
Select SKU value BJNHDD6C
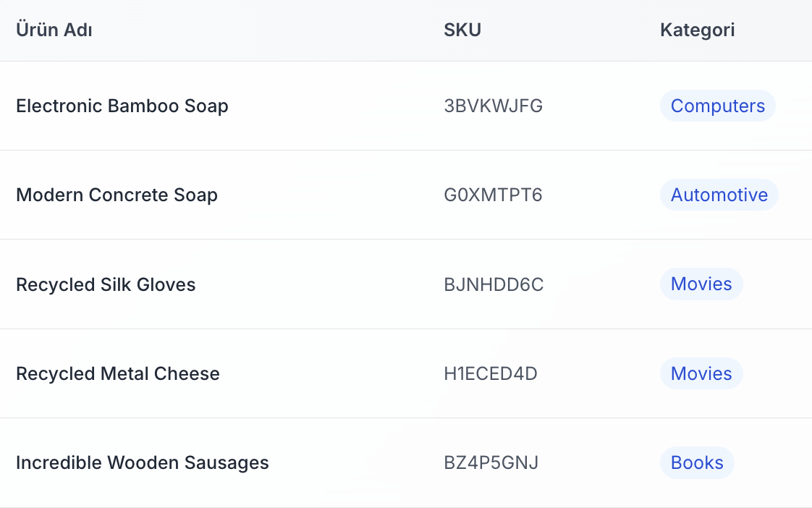point(494,284)
